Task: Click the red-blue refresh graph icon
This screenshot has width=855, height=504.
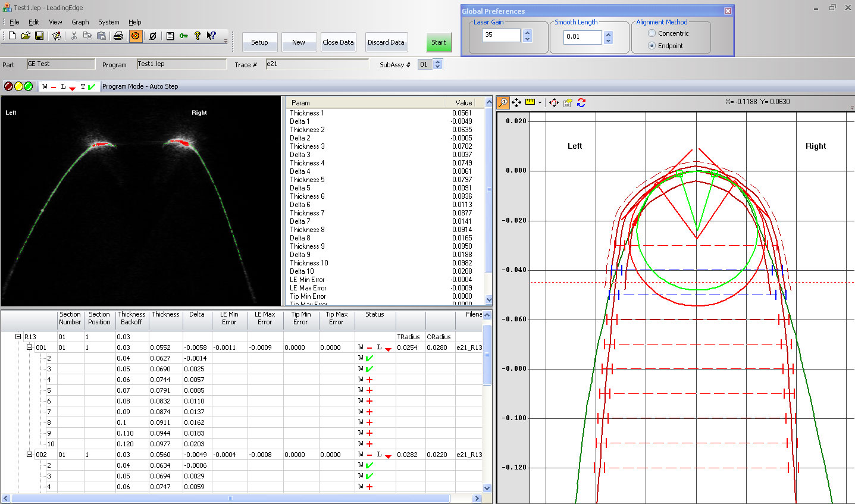Action: click(x=581, y=102)
